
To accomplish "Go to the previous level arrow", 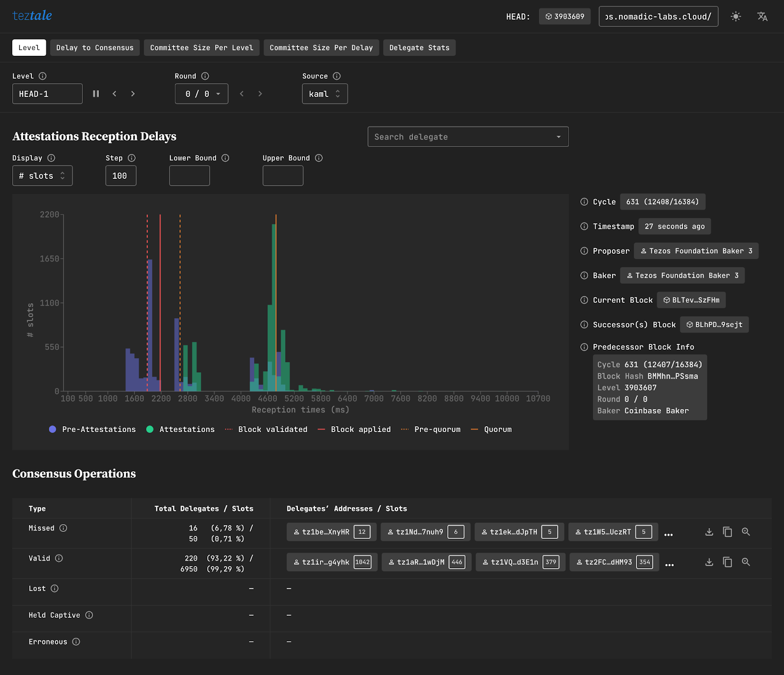I will 115,94.
